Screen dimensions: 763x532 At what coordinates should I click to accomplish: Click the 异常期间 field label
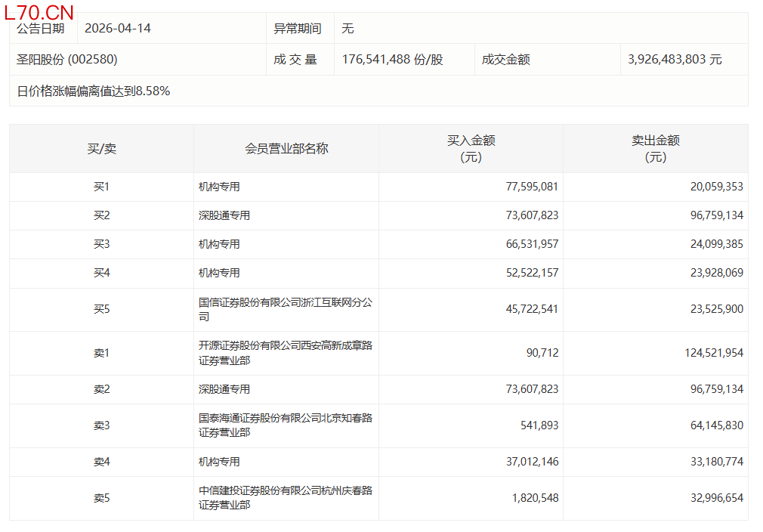tap(297, 29)
